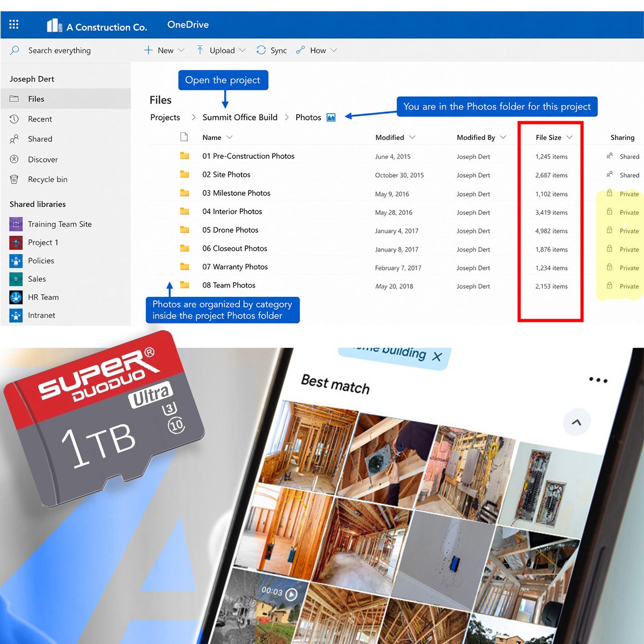
Task: Click the HR Team library icon
Action: pyautogui.click(x=16, y=297)
